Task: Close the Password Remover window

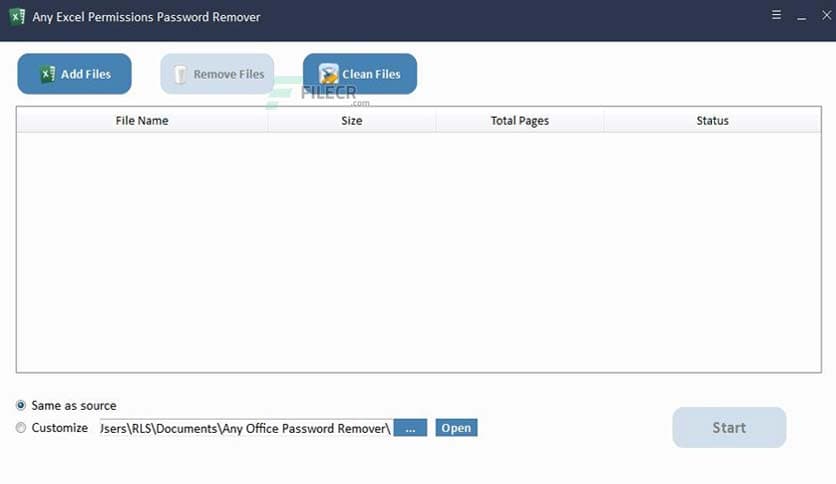Action: pos(826,15)
